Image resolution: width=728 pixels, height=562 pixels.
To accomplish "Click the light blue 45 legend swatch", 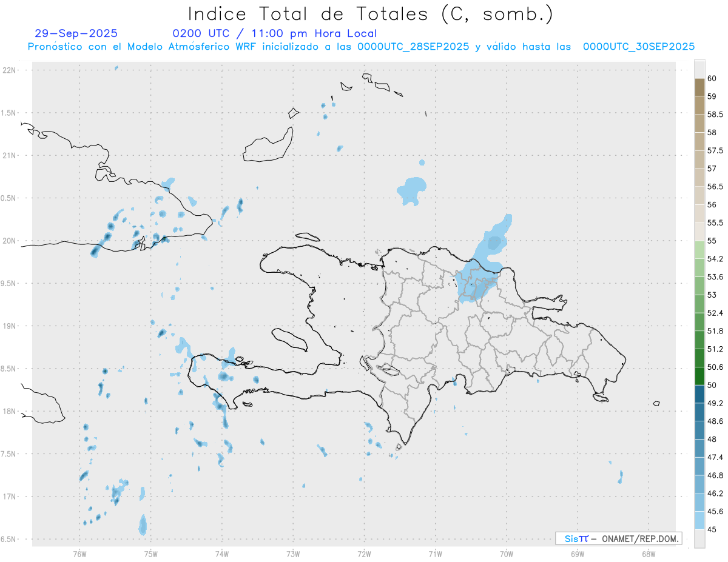I will coord(699,521).
